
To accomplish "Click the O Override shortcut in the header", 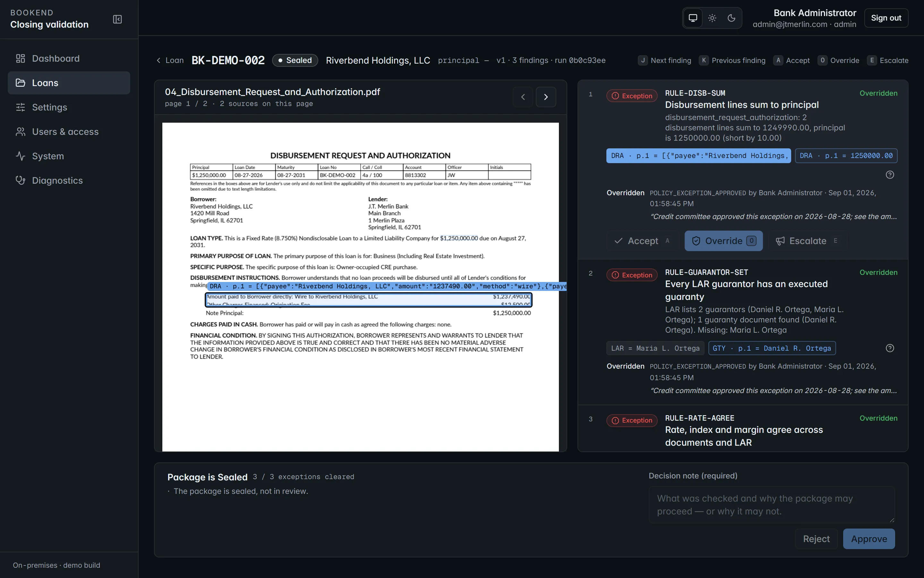I will tap(838, 60).
